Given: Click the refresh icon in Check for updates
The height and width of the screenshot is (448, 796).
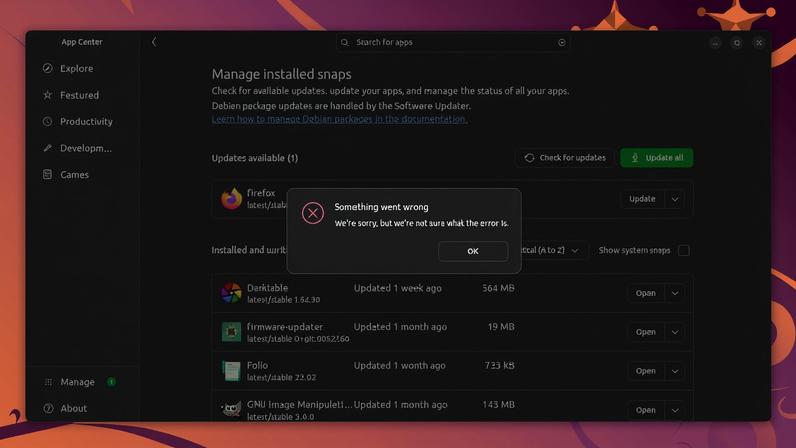Looking at the screenshot, I should 529,157.
